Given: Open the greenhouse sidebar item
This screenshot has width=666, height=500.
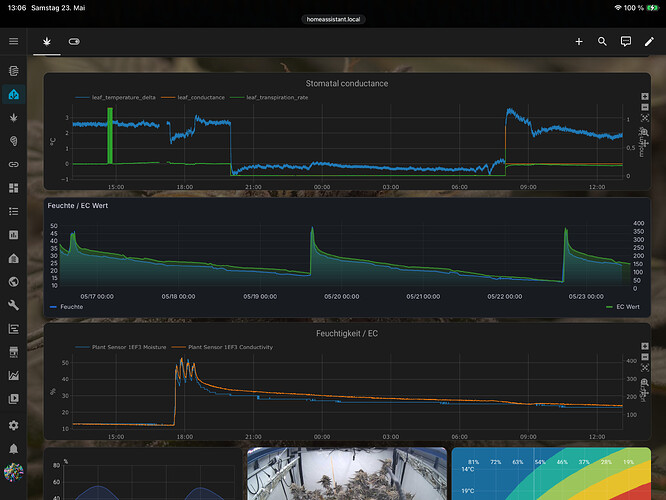Looking at the screenshot, I should (x=14, y=258).
